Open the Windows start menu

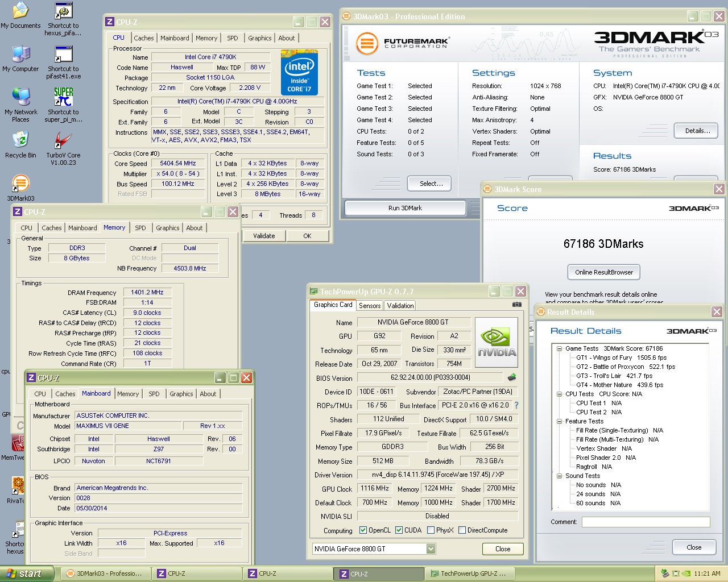27,573
